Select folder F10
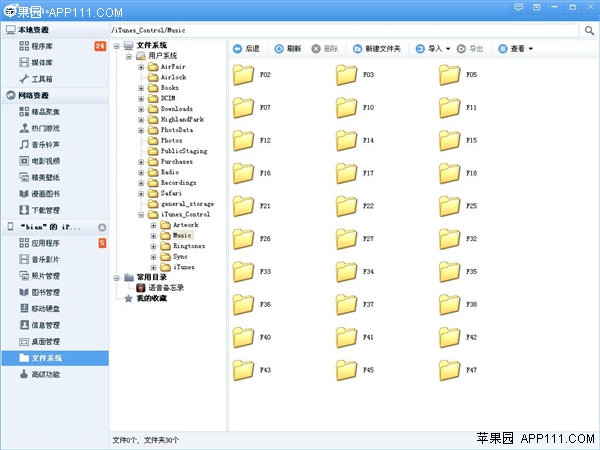Image resolution: width=600 pixels, height=450 pixels. tap(355, 108)
